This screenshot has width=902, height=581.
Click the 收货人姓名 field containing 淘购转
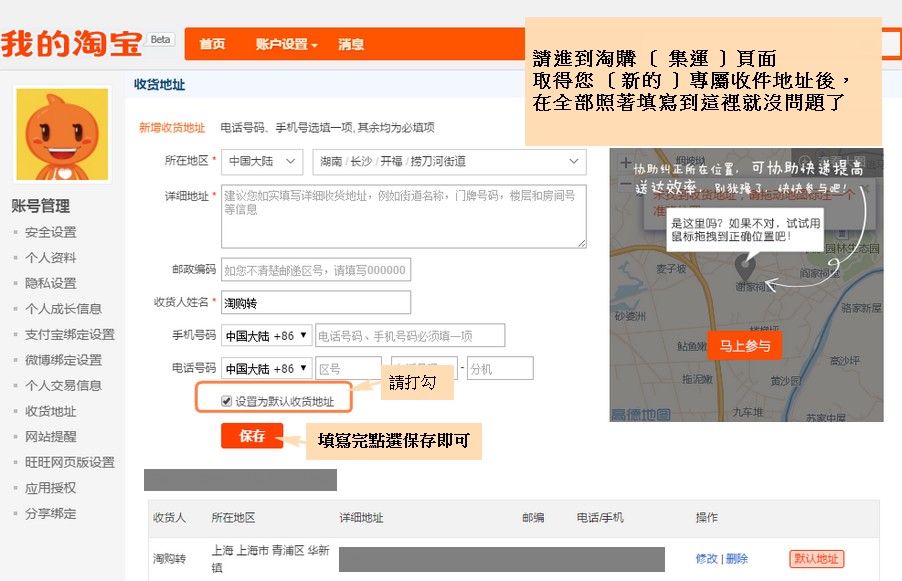pos(316,303)
